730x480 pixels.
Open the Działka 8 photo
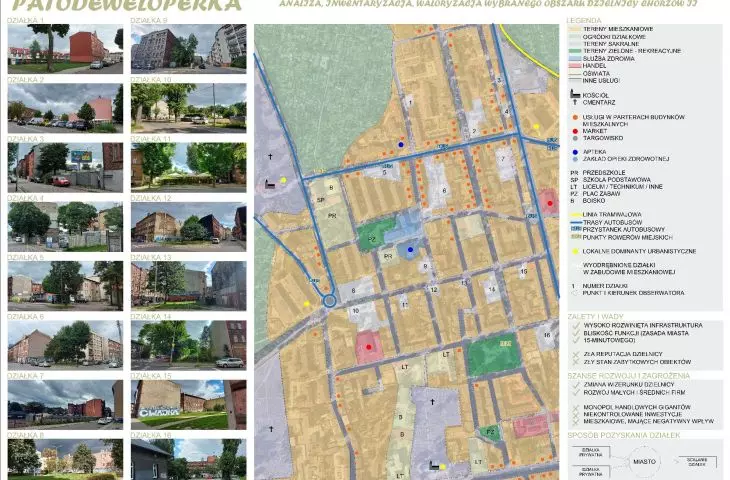point(65,459)
